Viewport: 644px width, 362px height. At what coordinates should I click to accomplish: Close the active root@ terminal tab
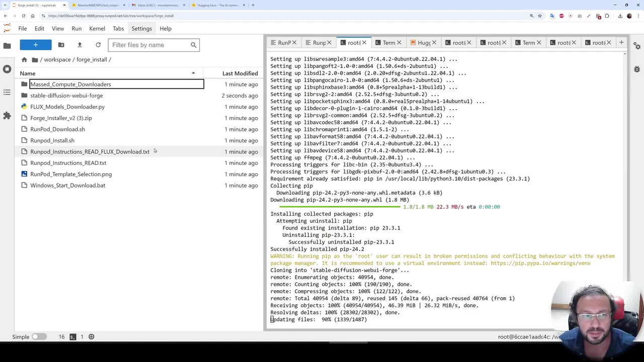pyautogui.click(x=364, y=43)
